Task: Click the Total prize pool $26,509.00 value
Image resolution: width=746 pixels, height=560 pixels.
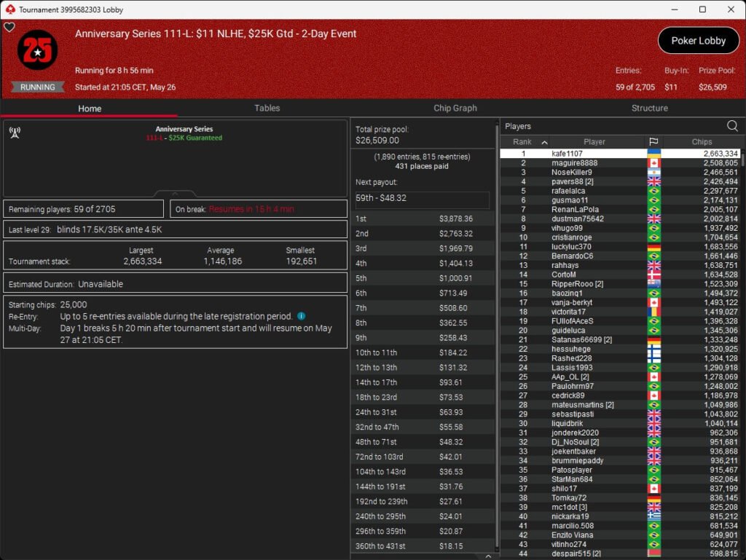Action: coord(377,141)
